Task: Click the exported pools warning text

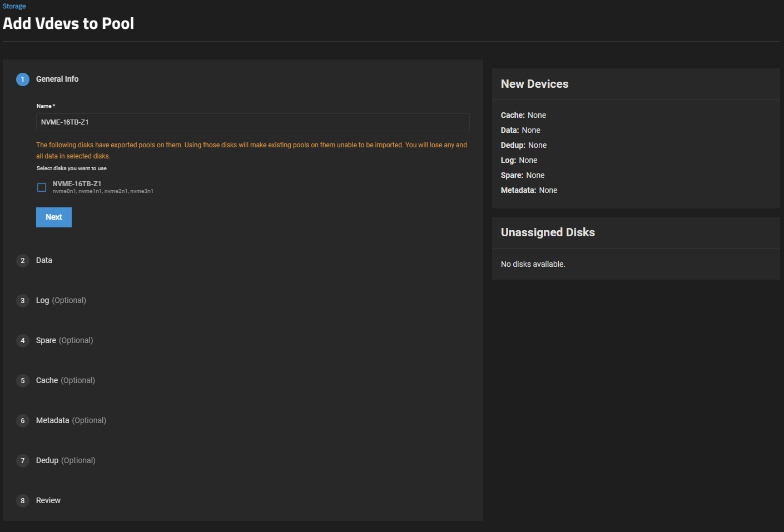Action: [251, 151]
